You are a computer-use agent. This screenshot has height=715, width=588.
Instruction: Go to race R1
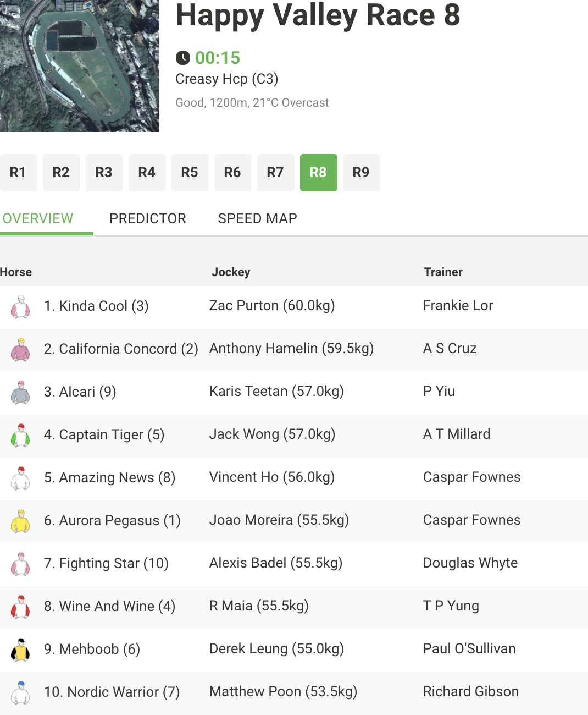click(x=18, y=173)
